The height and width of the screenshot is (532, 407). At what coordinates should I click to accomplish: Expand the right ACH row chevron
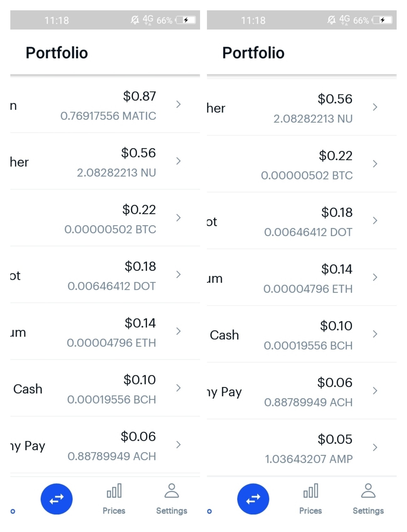375,391
